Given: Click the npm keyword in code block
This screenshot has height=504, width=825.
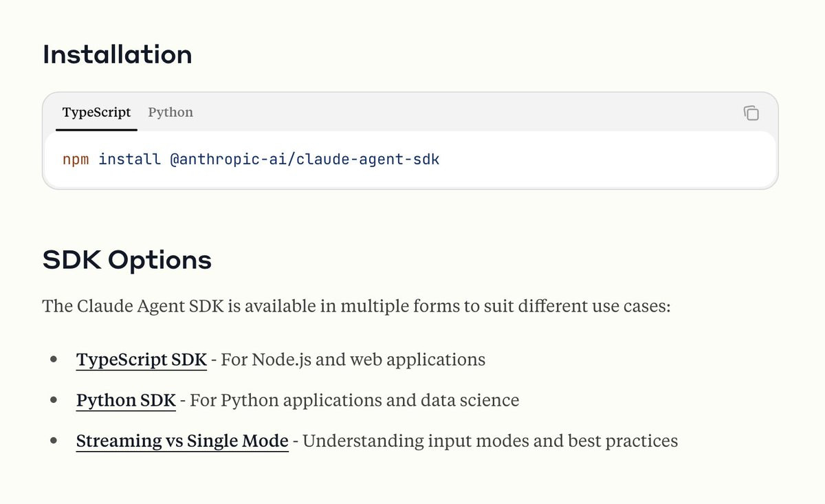Looking at the screenshot, I should (76, 160).
